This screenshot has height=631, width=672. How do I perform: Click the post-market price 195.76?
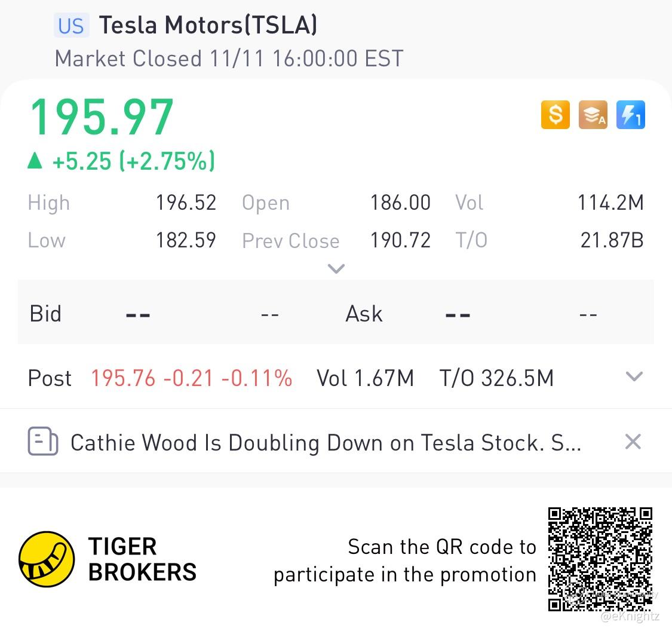(x=122, y=378)
